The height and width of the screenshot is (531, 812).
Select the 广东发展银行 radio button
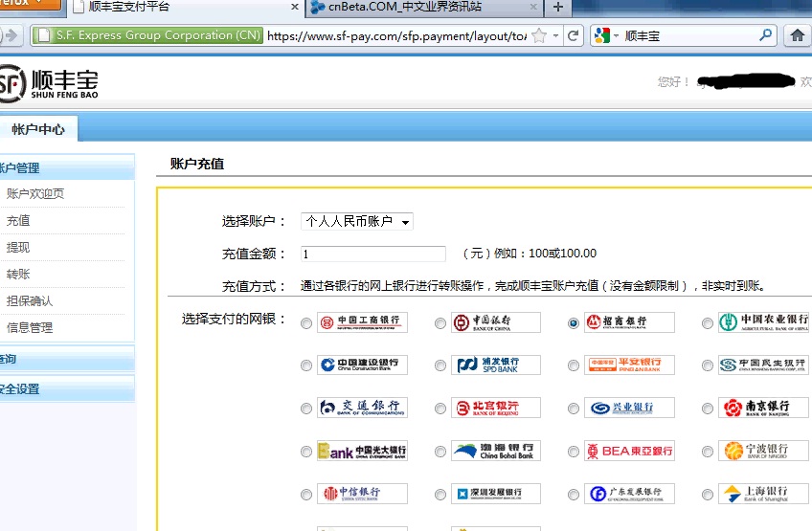click(x=574, y=495)
